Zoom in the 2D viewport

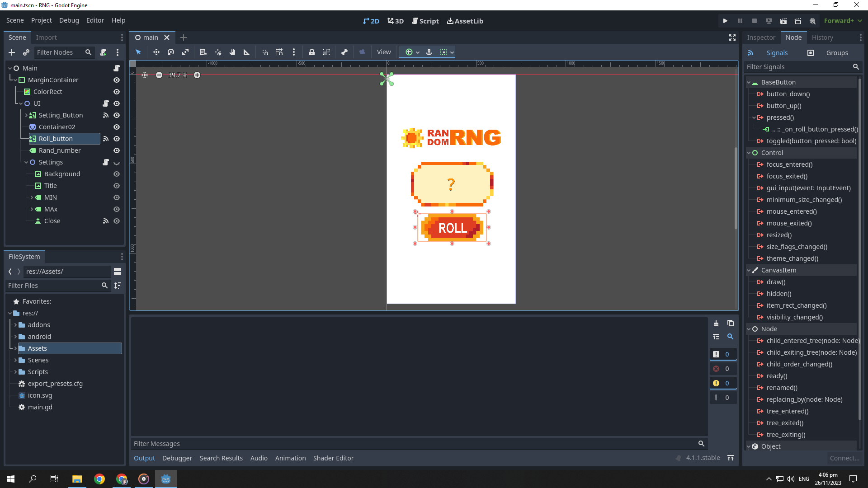(197, 75)
